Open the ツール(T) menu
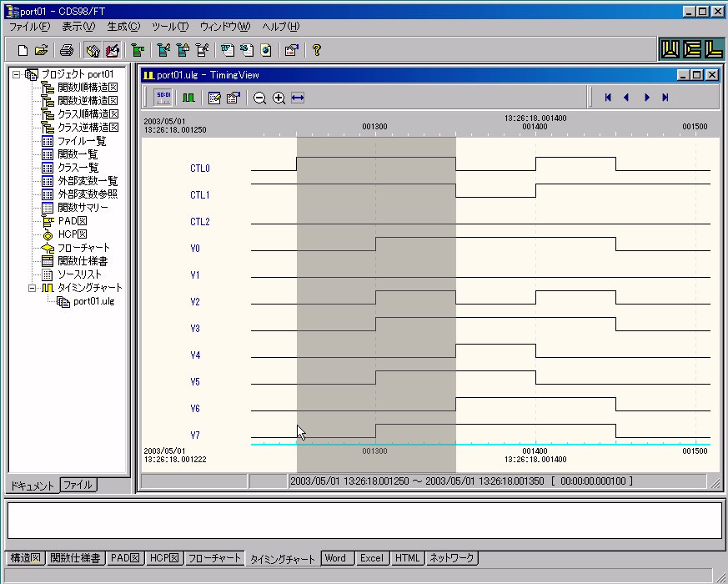Screen dimensions: 728x584 point(170,27)
